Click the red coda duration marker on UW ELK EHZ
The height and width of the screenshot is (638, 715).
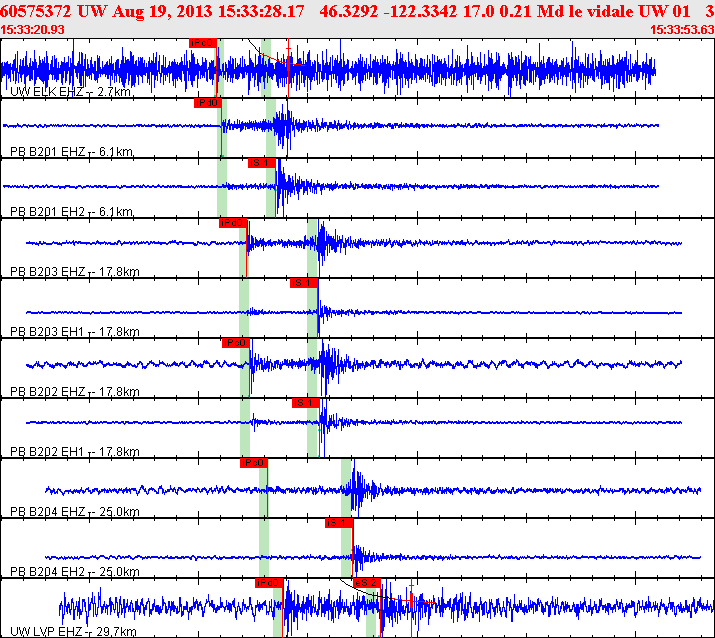(x=288, y=64)
